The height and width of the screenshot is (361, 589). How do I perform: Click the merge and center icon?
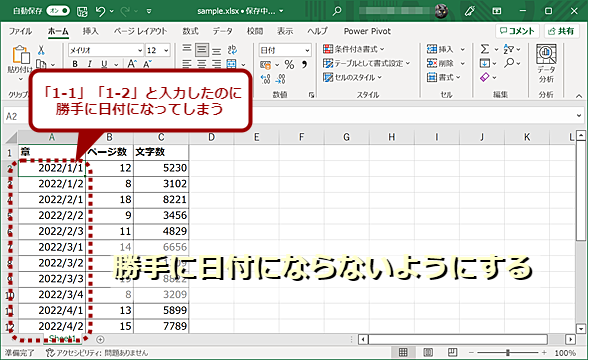click(232, 64)
